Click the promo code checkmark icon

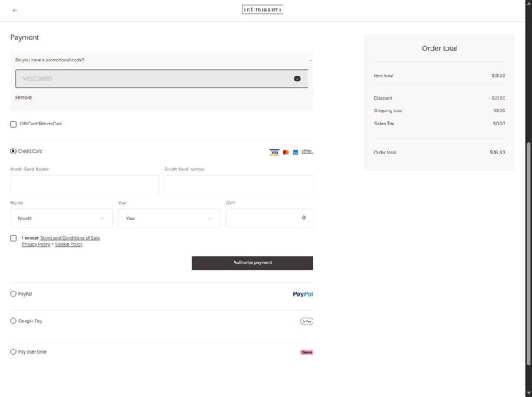298,79
